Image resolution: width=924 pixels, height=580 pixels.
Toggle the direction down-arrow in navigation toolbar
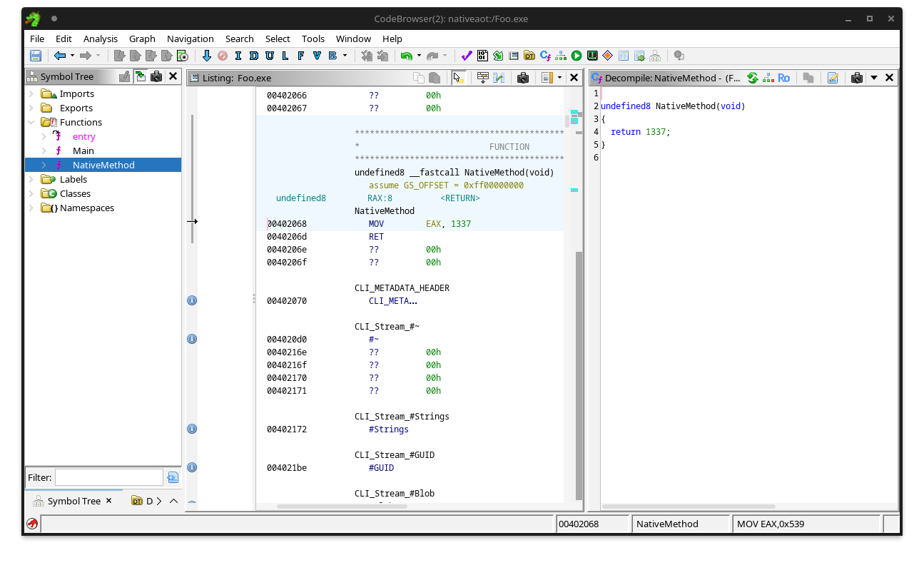point(207,56)
